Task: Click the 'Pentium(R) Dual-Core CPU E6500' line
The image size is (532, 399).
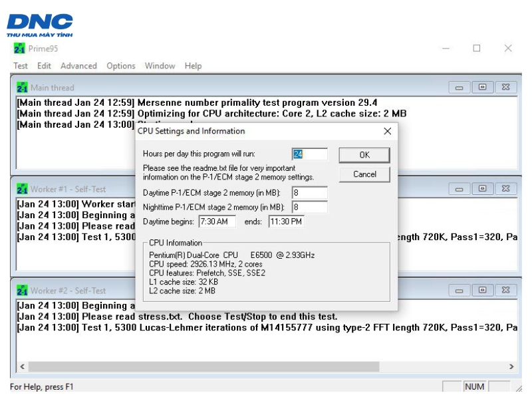Action: pos(231,255)
